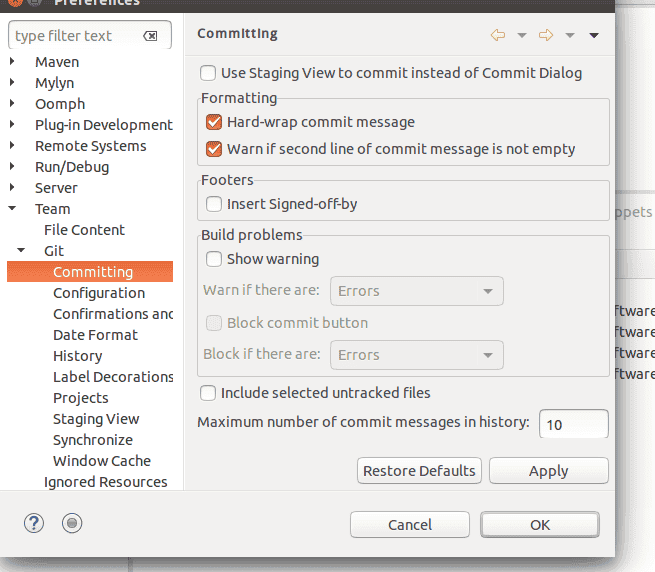Open the Staging View preferences

click(96, 419)
